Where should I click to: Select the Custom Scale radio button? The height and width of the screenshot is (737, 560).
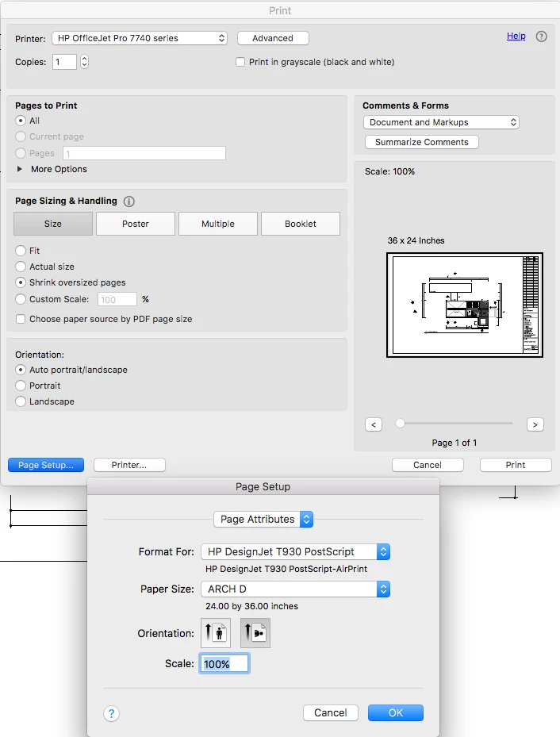click(x=21, y=299)
